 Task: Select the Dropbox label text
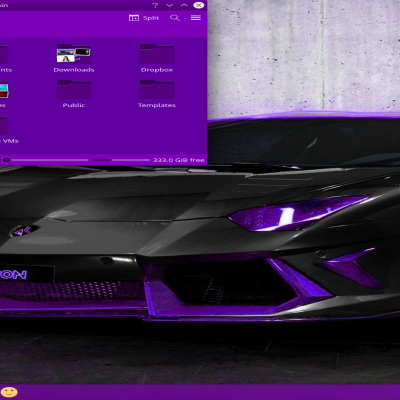[157, 70]
